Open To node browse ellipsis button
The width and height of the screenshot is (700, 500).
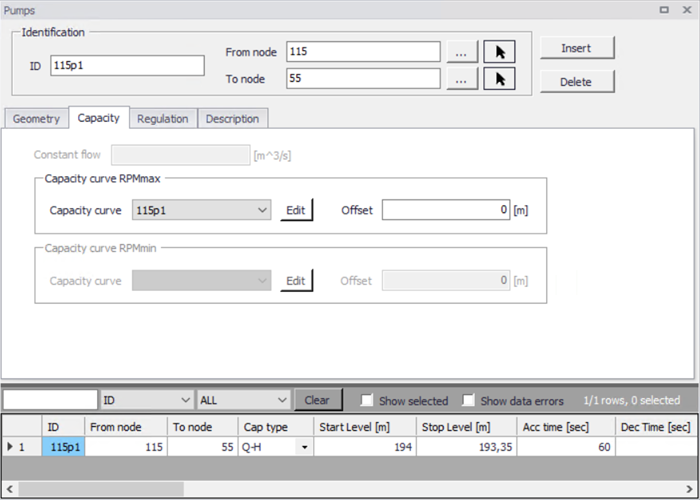click(x=462, y=79)
